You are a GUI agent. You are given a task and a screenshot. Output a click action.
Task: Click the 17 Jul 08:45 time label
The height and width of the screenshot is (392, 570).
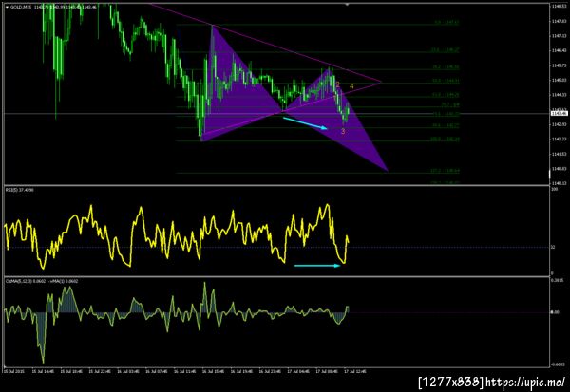pos(327,371)
